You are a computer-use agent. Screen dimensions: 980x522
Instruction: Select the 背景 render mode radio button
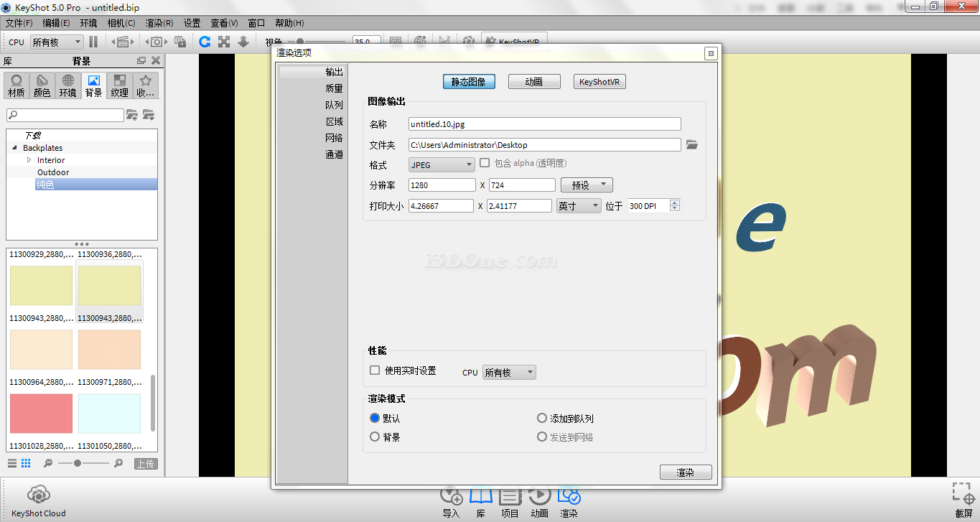click(x=375, y=437)
